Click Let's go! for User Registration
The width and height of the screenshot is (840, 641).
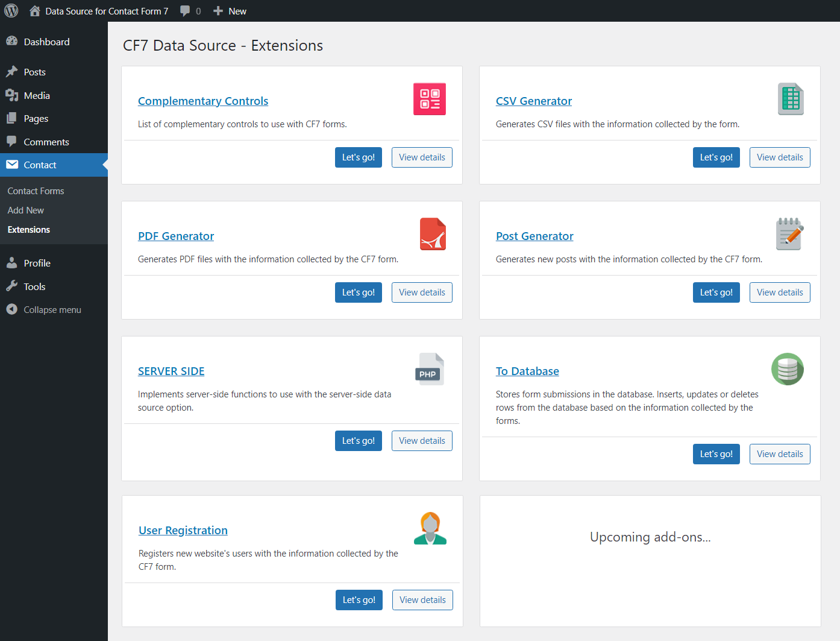[359, 600]
